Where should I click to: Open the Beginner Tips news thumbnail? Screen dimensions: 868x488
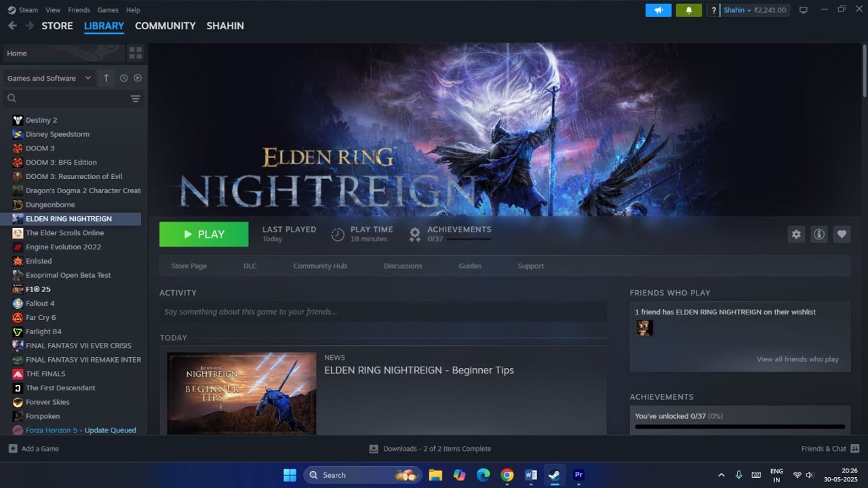click(241, 393)
